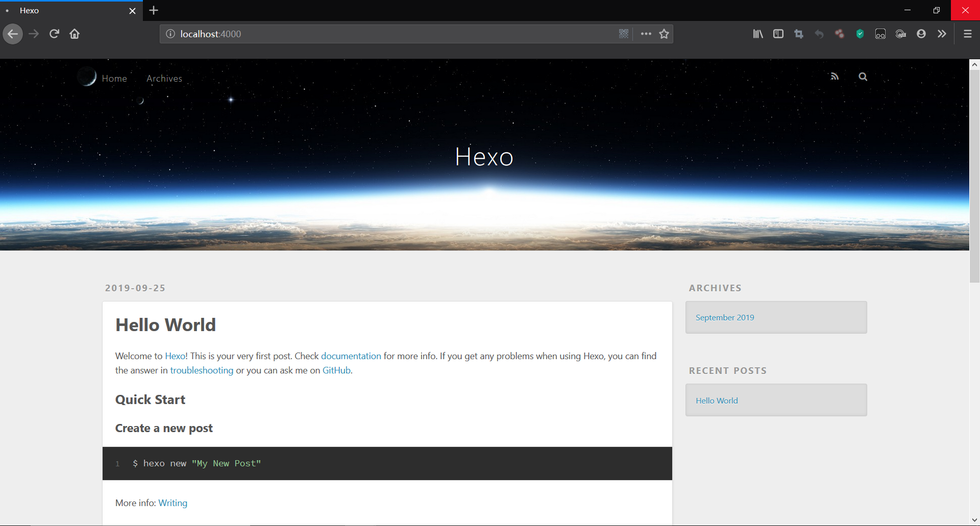Click the Create a new post heading
This screenshot has width=980, height=526.
[x=164, y=428]
